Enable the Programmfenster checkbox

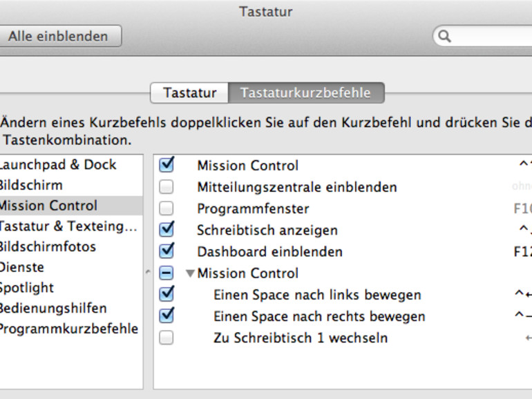167,208
